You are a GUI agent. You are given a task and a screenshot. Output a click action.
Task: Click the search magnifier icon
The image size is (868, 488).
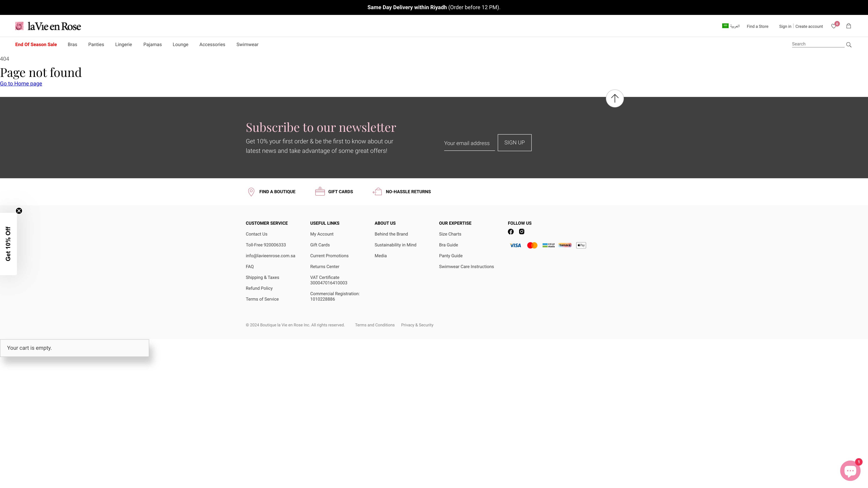click(849, 45)
